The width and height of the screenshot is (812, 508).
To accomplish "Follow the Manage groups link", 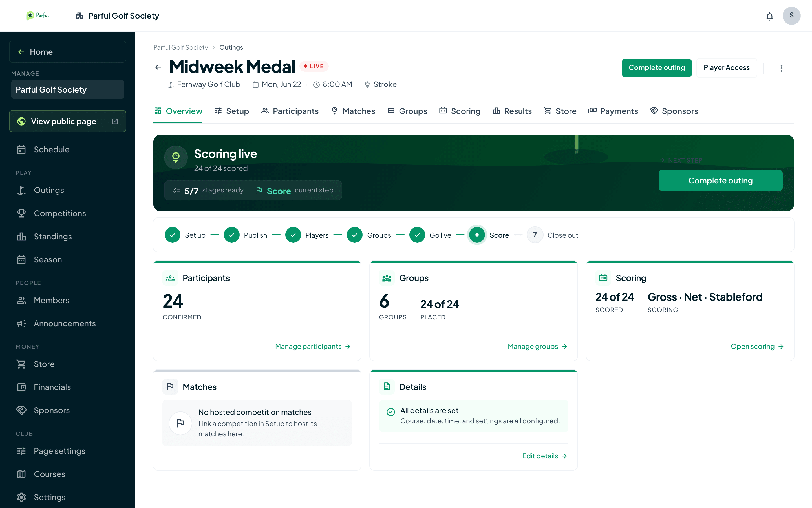I will coord(538,346).
